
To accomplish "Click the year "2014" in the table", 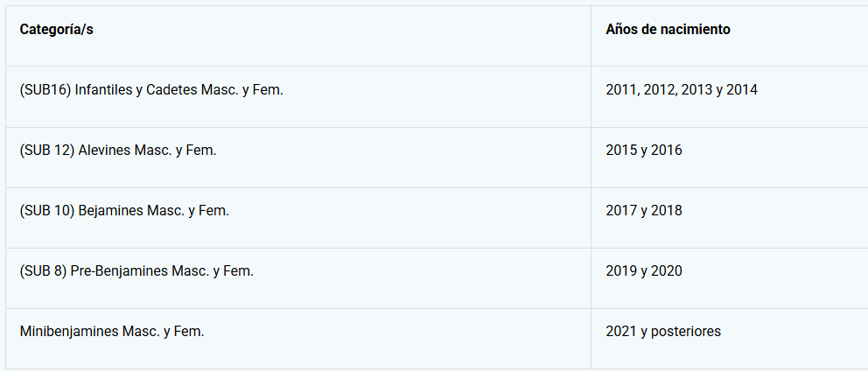I will tap(742, 90).
